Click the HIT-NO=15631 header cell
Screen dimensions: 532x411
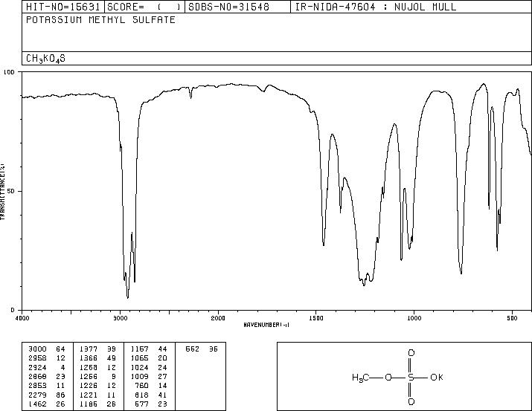tap(63, 7)
